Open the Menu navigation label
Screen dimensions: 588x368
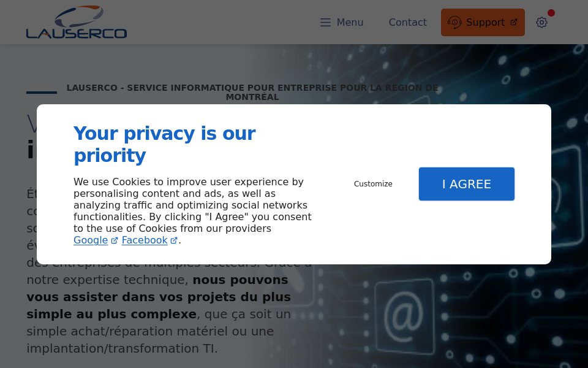pyautogui.click(x=350, y=23)
